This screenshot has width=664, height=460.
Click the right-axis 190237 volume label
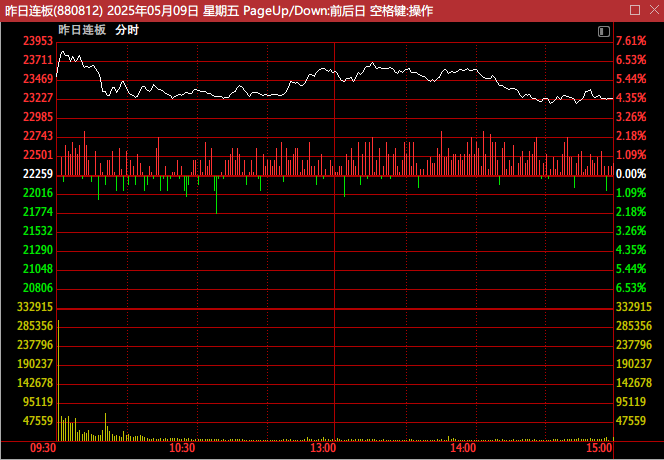coord(634,364)
